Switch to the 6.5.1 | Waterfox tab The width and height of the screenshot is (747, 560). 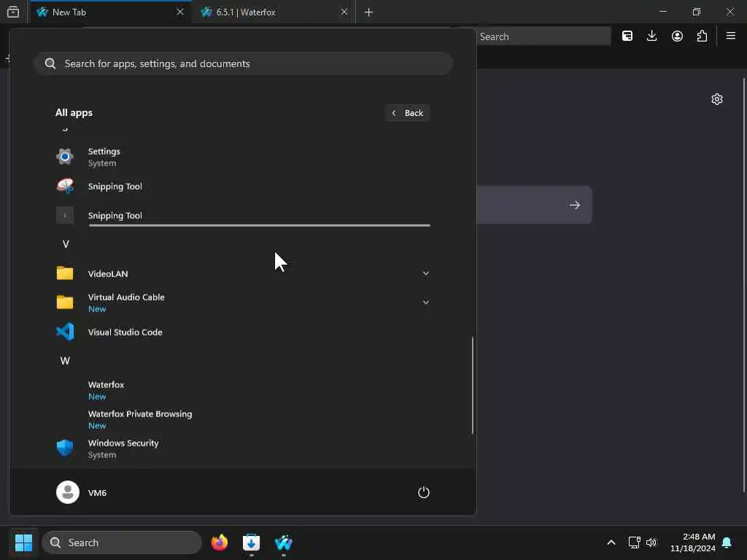[x=274, y=12]
